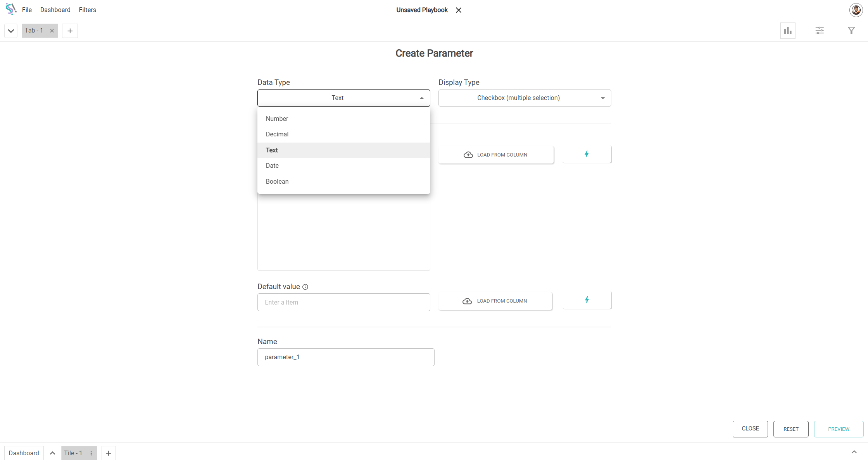This screenshot has width=868, height=463.
Task: Click lightning bolt button beside Default value
Action: tap(587, 300)
